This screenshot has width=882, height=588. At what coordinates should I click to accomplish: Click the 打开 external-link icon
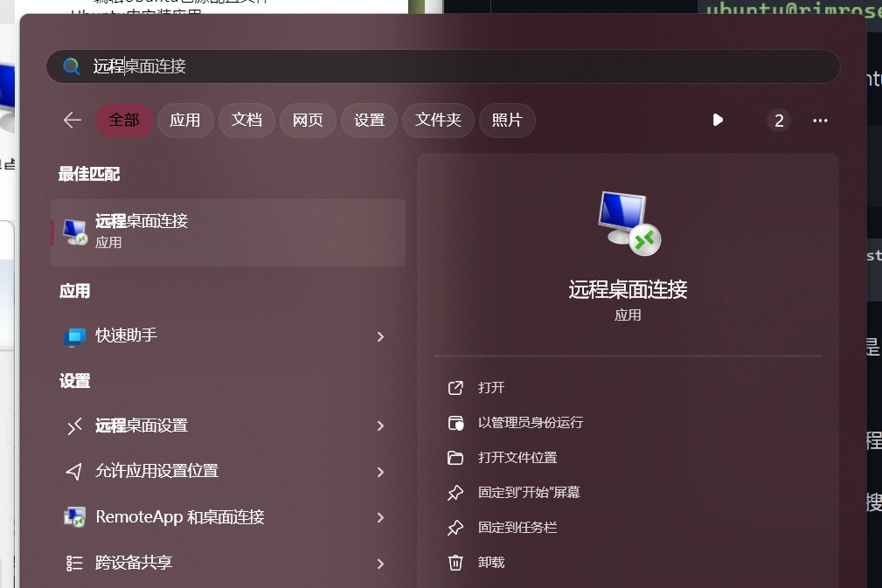[x=455, y=388]
